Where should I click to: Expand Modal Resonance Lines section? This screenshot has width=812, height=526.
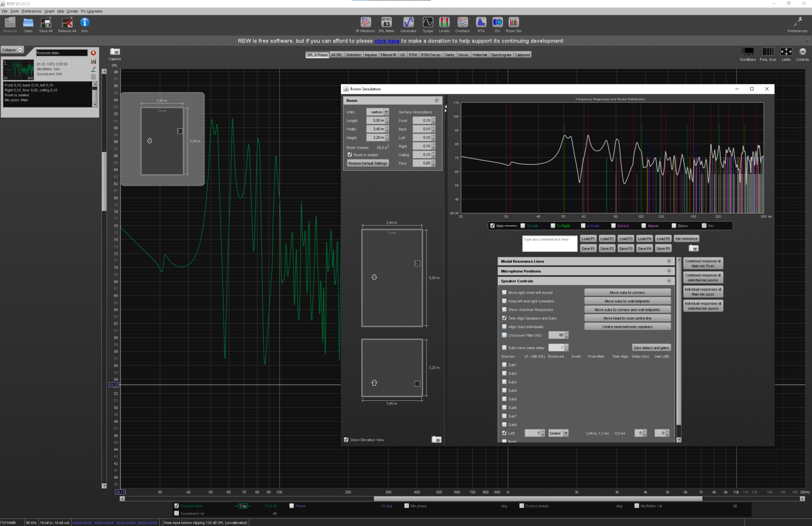pos(669,261)
